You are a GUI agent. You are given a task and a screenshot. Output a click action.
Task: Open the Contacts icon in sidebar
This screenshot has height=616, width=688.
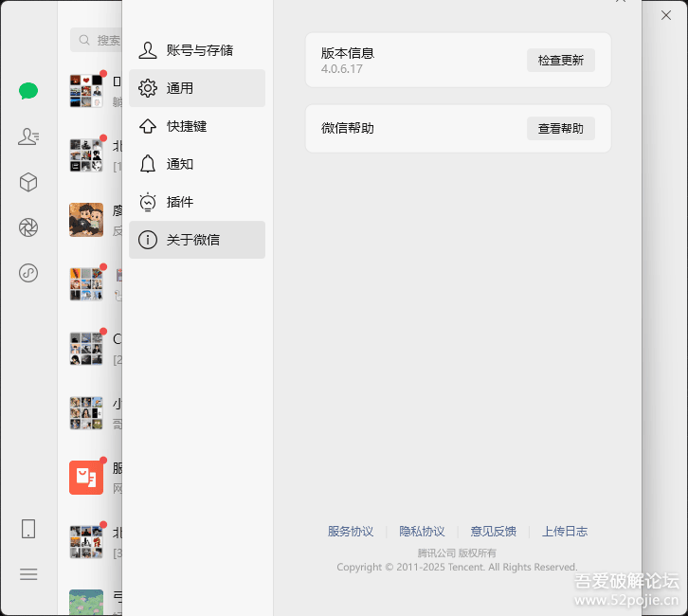[x=28, y=136]
